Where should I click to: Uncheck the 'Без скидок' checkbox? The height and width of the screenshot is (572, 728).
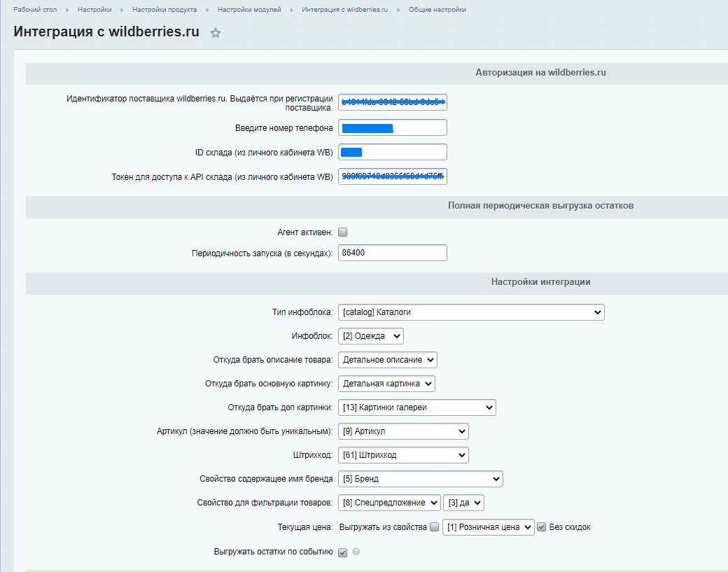click(x=543, y=527)
